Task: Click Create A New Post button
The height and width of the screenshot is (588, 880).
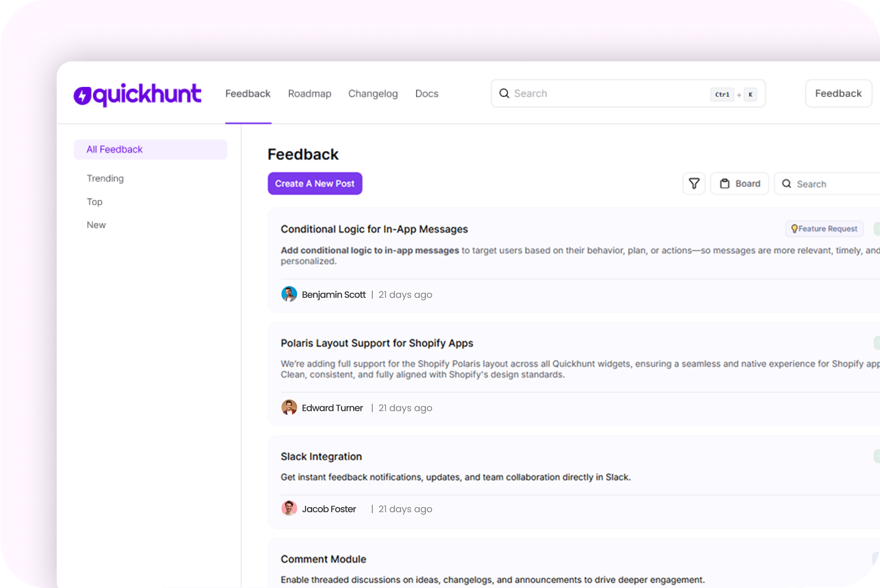Action: tap(315, 183)
